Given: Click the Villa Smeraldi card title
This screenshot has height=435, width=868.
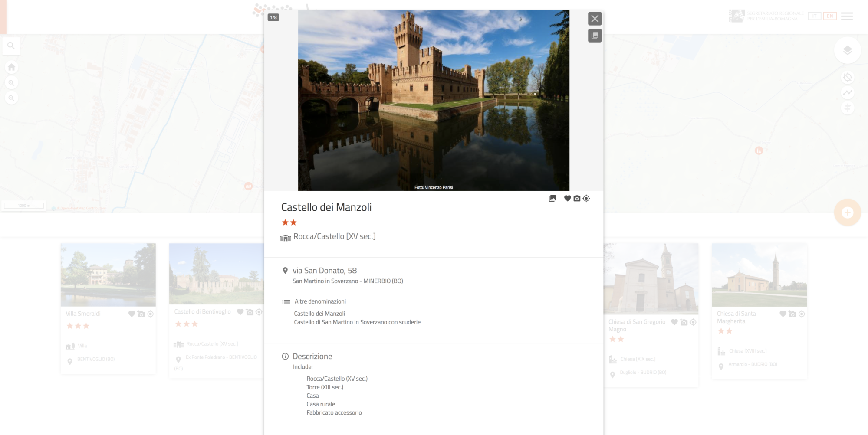Looking at the screenshot, I should pos(83,314).
